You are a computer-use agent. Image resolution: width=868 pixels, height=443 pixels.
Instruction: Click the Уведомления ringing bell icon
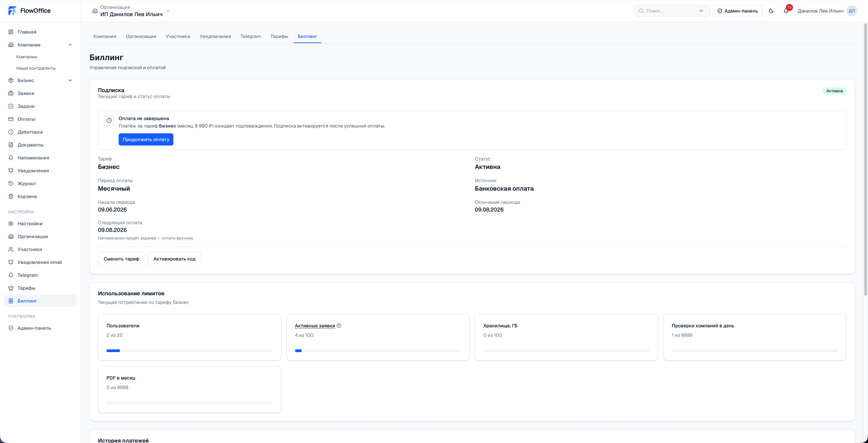11,171
